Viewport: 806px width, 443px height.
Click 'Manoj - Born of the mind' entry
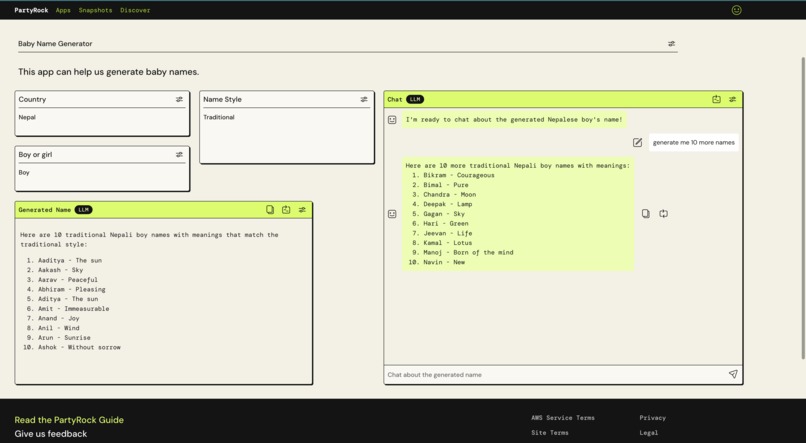(468, 252)
